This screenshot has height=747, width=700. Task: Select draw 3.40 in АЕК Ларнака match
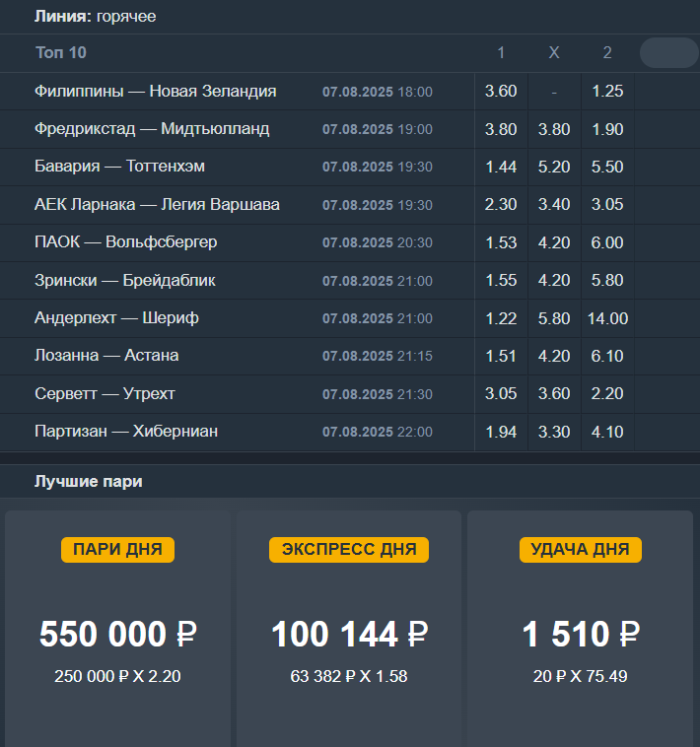click(x=554, y=204)
